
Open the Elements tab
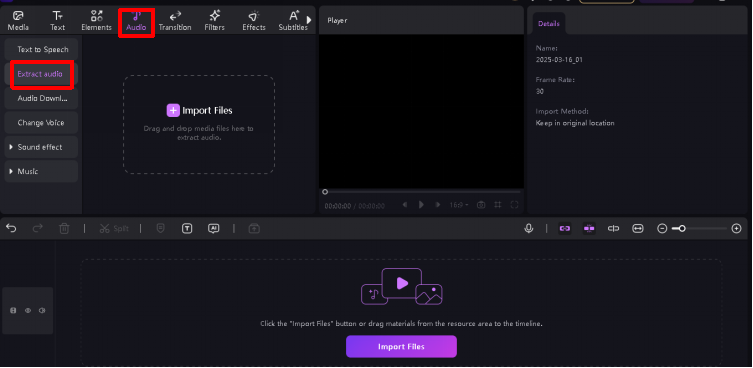(96, 21)
